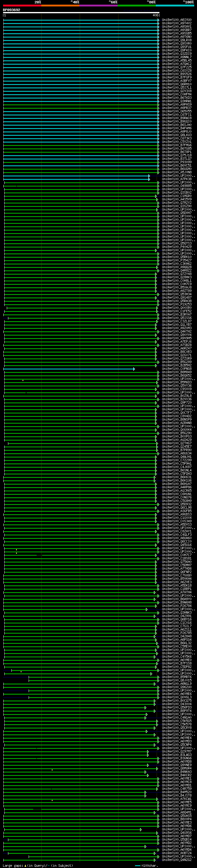Select label UniRef100_Q756A0
197x868 pixels.
(x=177, y=562)
